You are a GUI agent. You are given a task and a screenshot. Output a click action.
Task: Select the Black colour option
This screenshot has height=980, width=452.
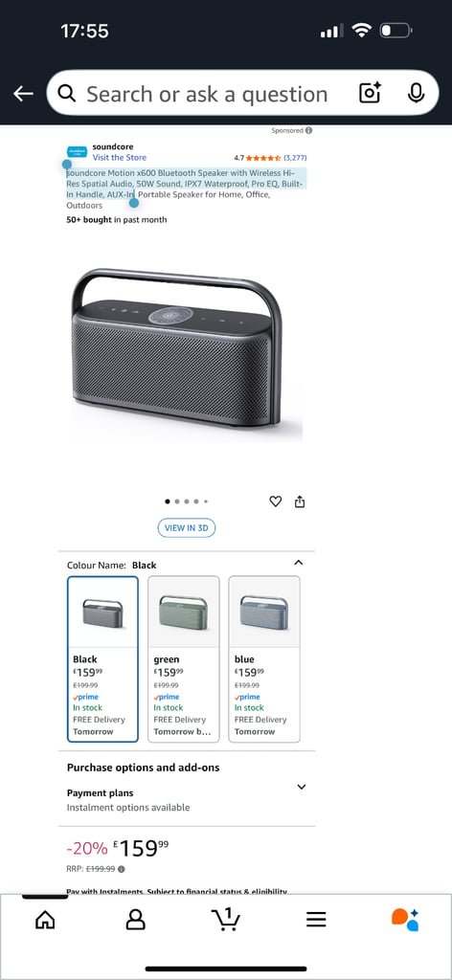coord(102,658)
